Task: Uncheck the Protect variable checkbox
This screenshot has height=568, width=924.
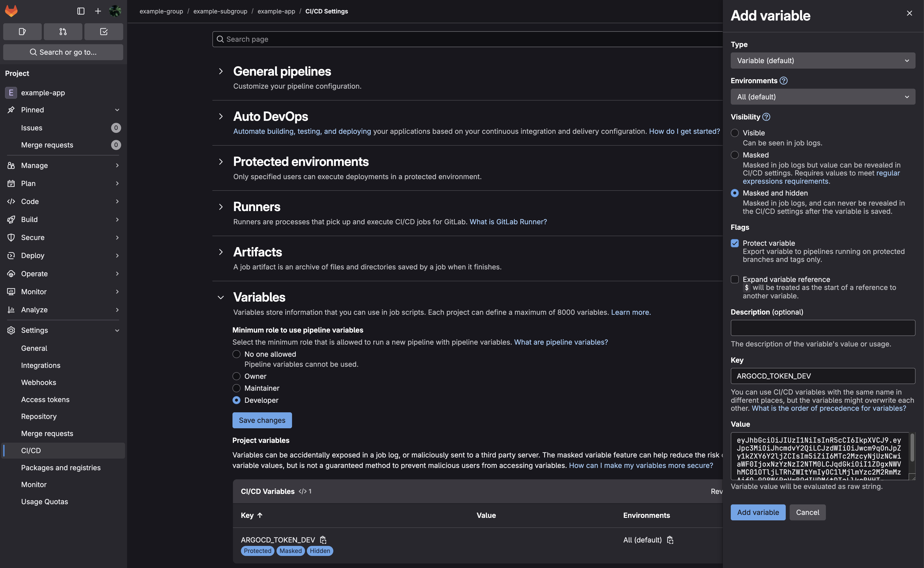Action: pos(735,243)
